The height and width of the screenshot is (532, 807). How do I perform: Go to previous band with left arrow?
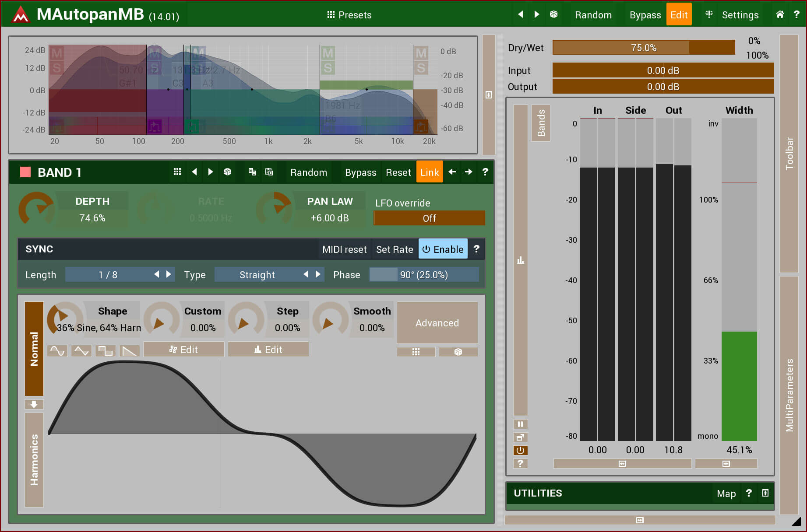(x=452, y=172)
